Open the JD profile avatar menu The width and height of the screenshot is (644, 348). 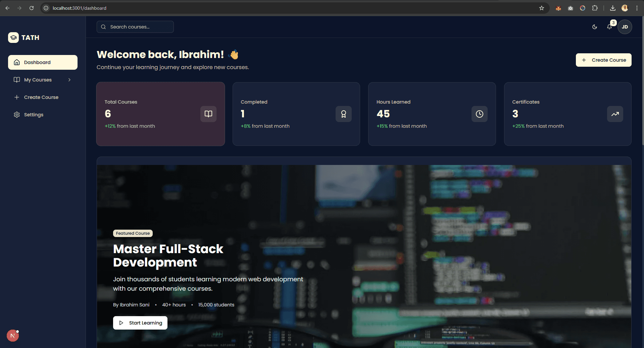tap(625, 27)
